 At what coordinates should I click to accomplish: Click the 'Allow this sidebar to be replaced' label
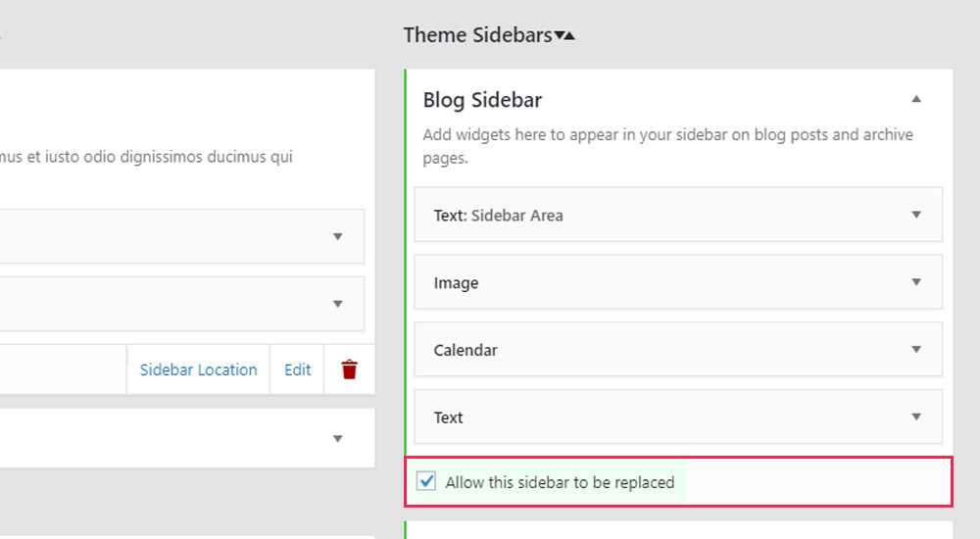click(x=560, y=483)
